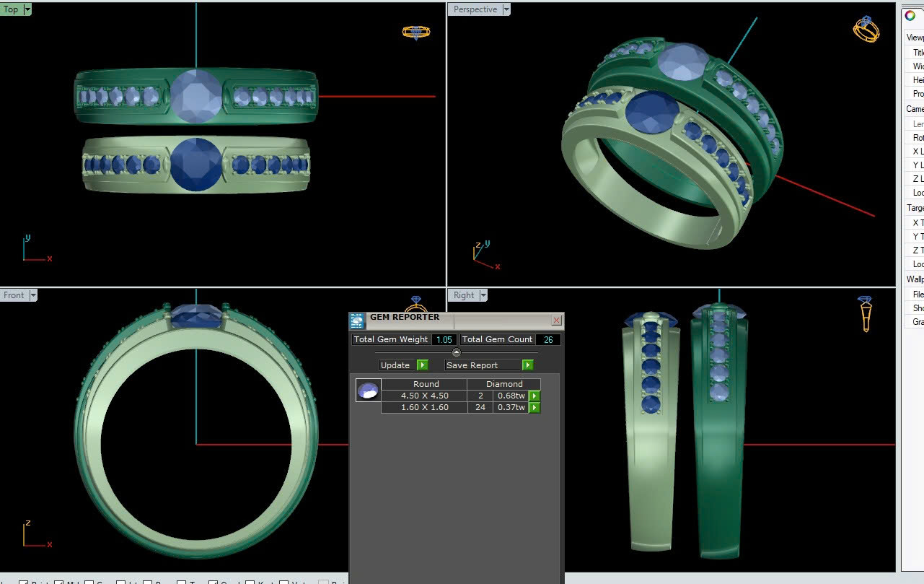Click the ring view icon in Right viewport
Screen dimensions: 924x584
(865, 313)
